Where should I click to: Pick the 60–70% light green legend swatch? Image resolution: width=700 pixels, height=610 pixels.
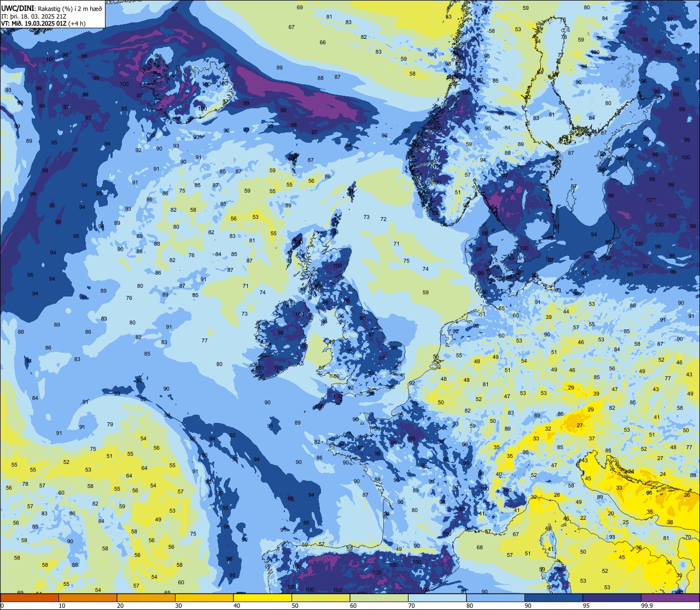click(x=379, y=597)
